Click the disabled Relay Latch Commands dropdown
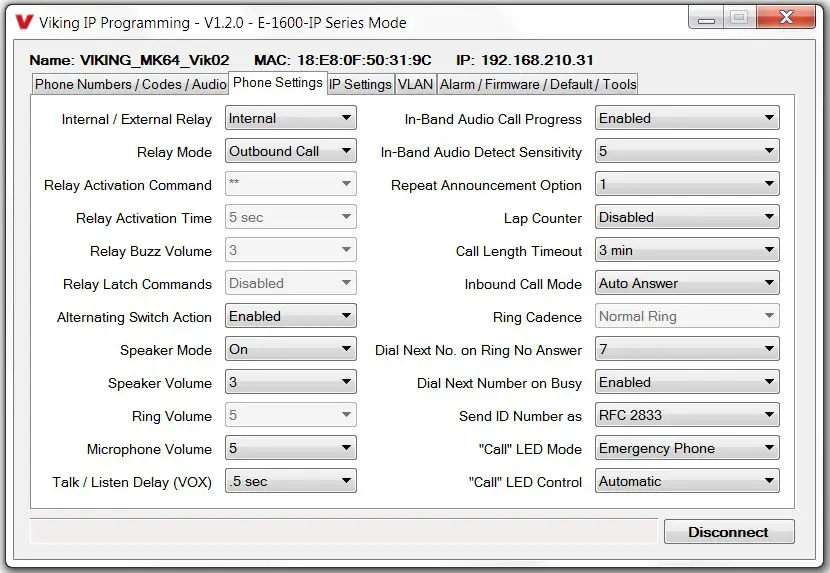Image resolution: width=830 pixels, height=573 pixels. (x=291, y=283)
